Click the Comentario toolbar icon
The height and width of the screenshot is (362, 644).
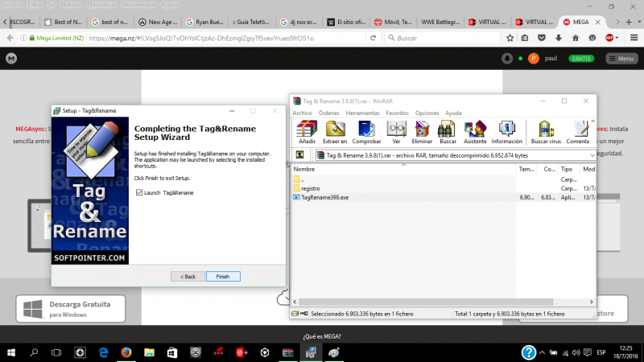[578, 132]
